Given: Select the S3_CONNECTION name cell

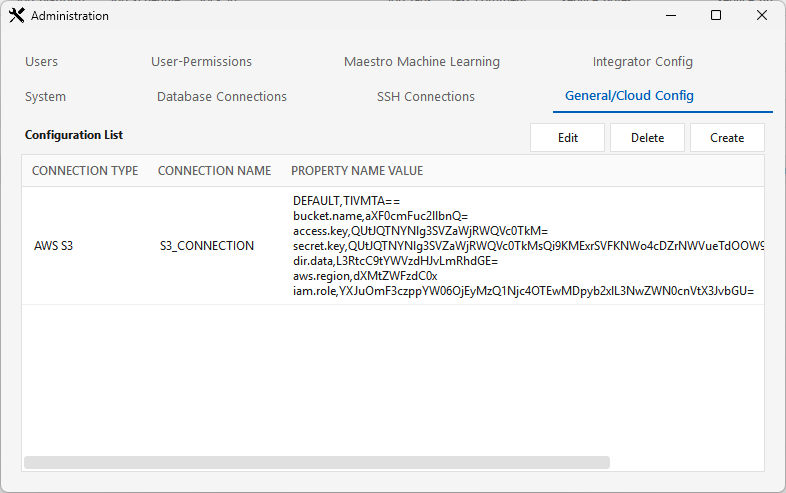Looking at the screenshot, I should click(x=207, y=246).
